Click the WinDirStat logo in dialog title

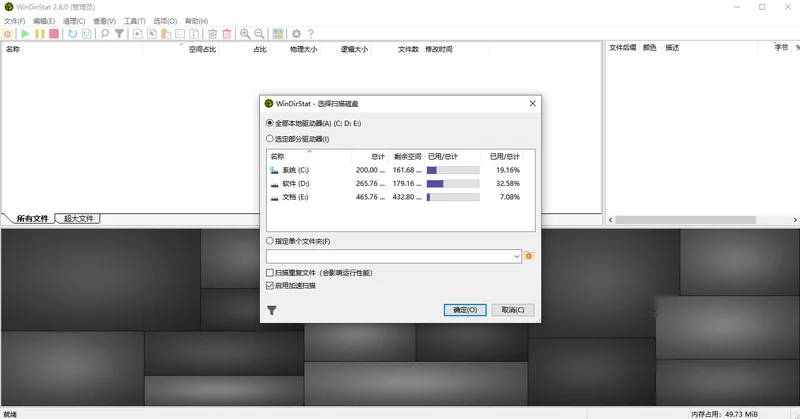tap(269, 103)
